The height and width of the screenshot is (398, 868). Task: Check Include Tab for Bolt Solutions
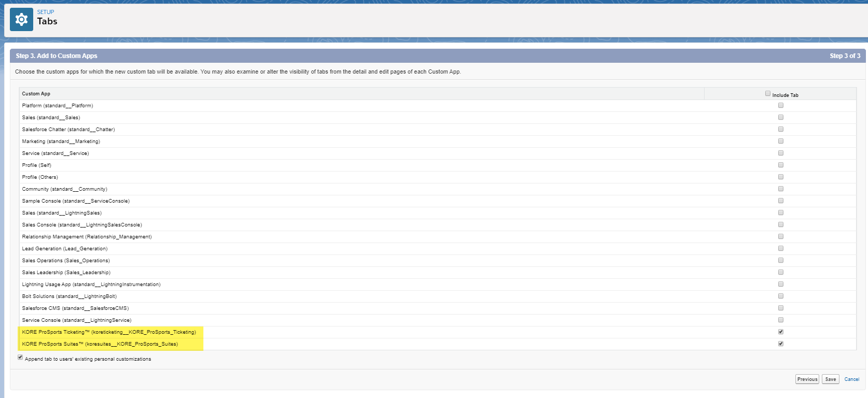click(780, 296)
